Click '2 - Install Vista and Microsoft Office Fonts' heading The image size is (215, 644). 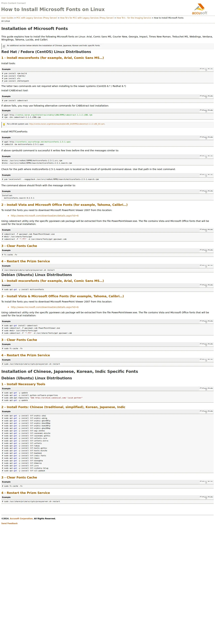click(x=64, y=204)
